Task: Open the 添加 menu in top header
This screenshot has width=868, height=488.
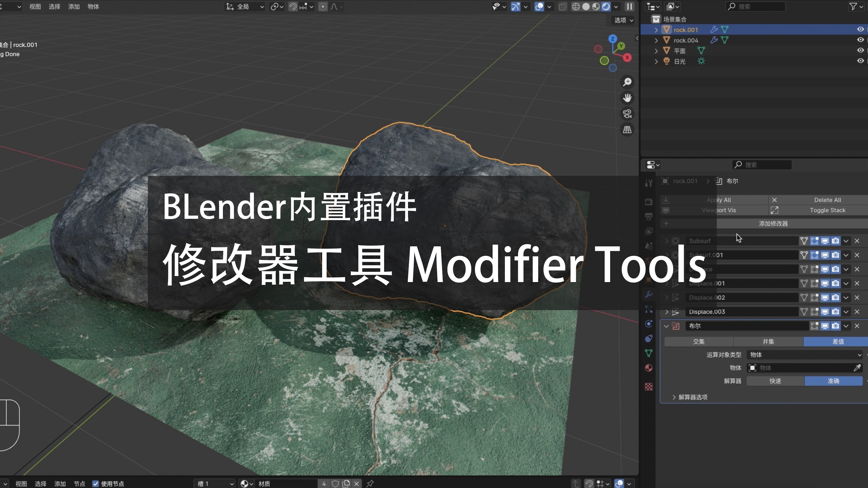Action: pyautogui.click(x=74, y=6)
